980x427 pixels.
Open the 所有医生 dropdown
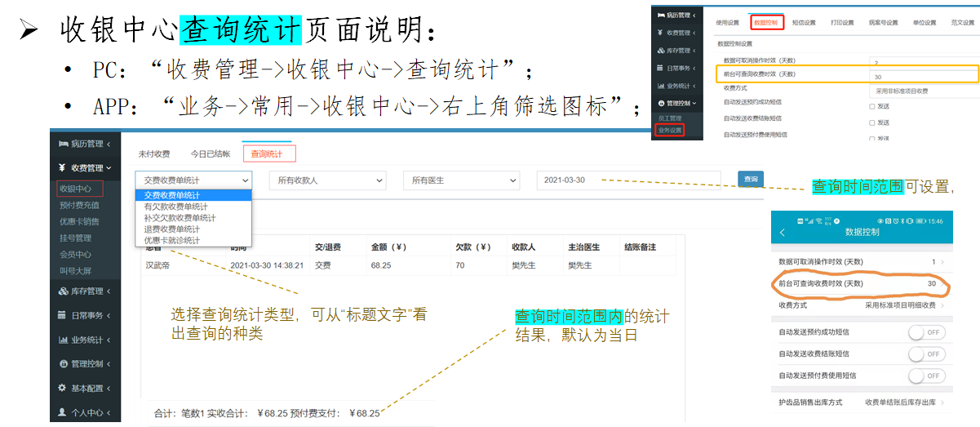[461, 180]
